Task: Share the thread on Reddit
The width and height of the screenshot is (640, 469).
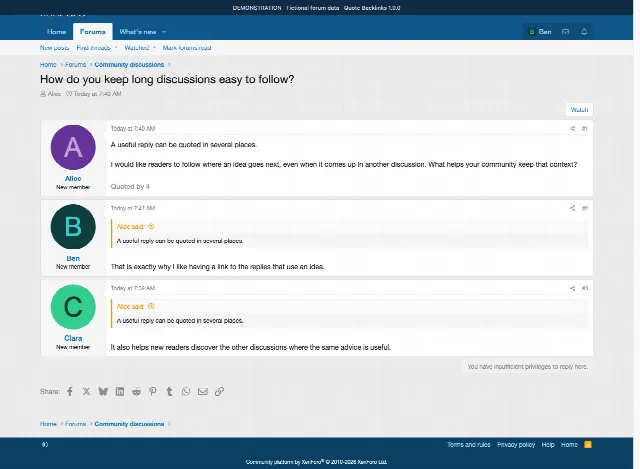Action: click(x=136, y=391)
